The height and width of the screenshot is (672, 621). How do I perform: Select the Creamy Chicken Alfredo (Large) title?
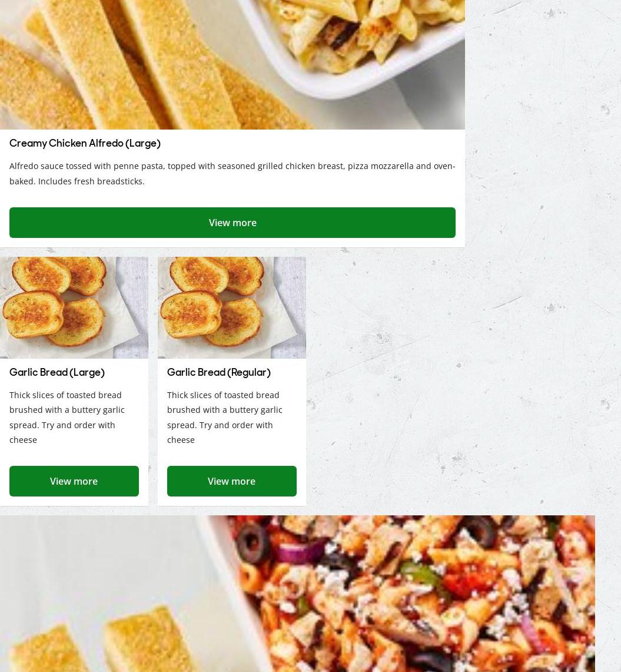point(85,144)
